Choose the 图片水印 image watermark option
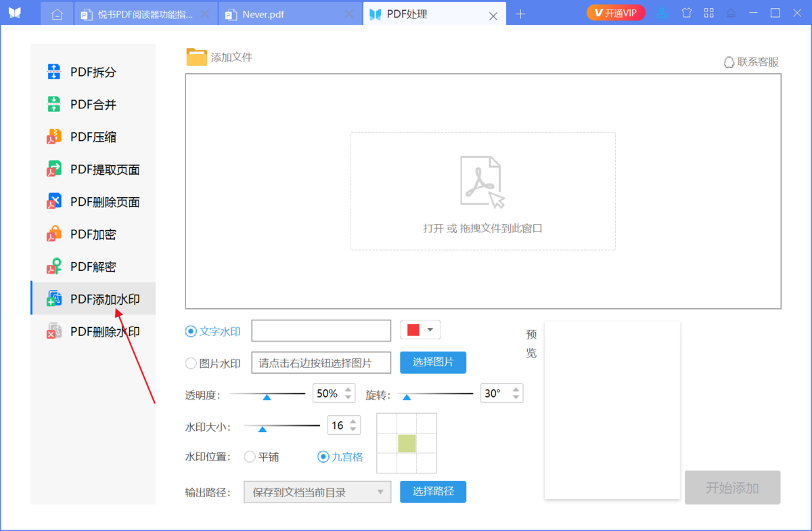812x531 pixels. point(191,362)
